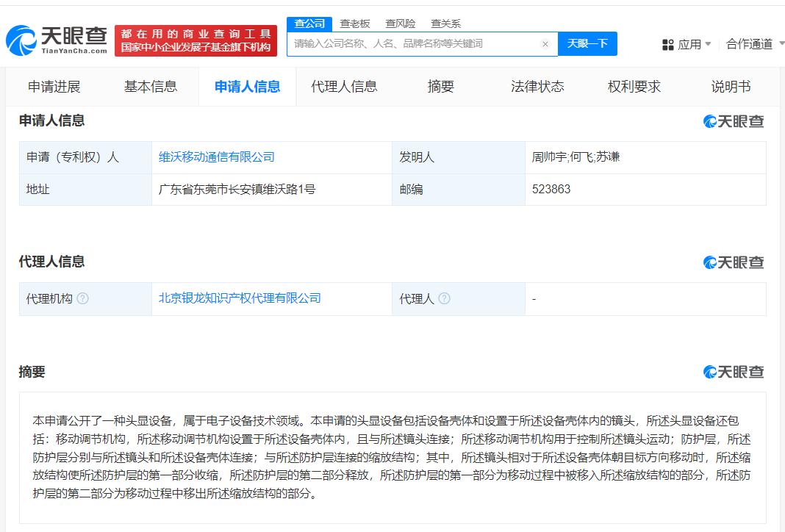Click the 天眼查 watermark logo beside 申请人信息
Viewport: 785px width, 532px height.
[734, 121]
